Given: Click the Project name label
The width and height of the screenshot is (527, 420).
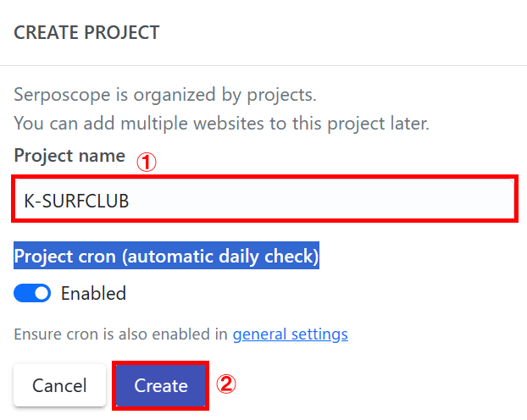Looking at the screenshot, I should 69,156.
